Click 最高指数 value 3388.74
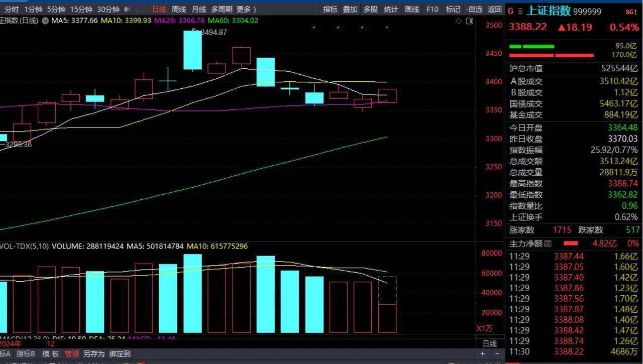The image size is (643, 364). tap(622, 184)
